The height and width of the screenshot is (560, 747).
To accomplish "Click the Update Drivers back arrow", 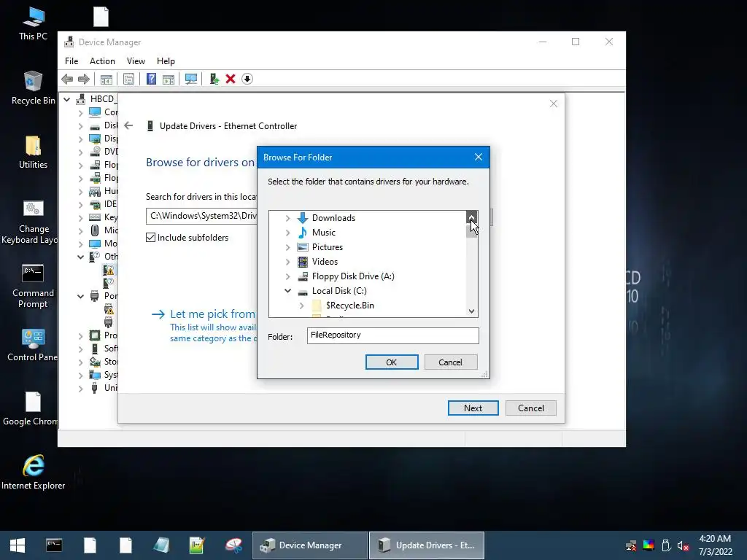I will pyautogui.click(x=128, y=125).
